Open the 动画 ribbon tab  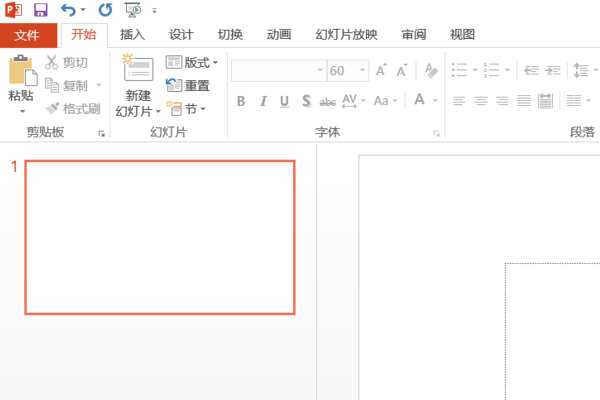[279, 35]
